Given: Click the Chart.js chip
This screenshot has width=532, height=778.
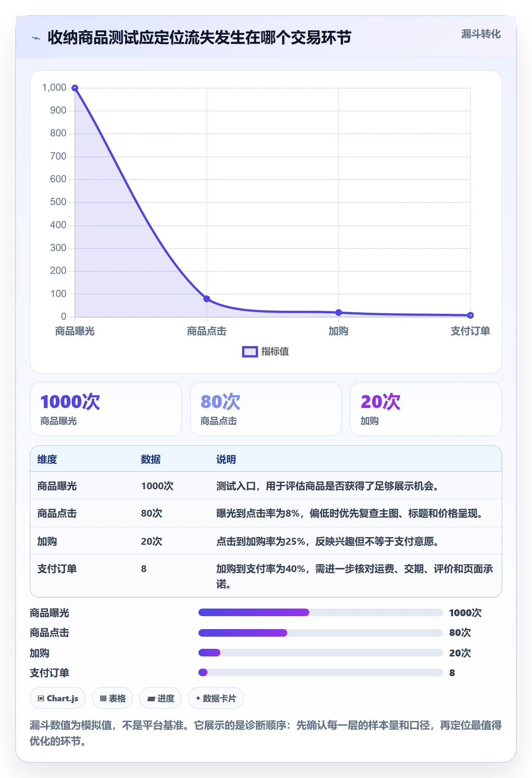Looking at the screenshot, I should [x=58, y=698].
